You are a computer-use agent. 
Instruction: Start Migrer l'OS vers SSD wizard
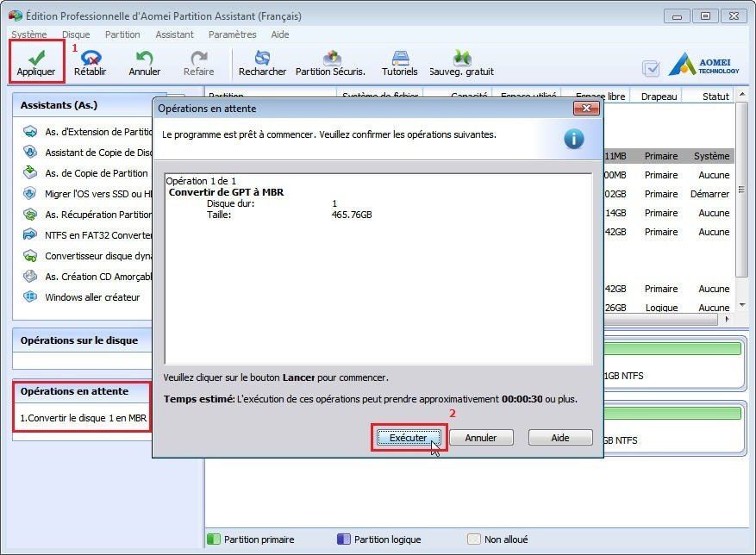88,194
